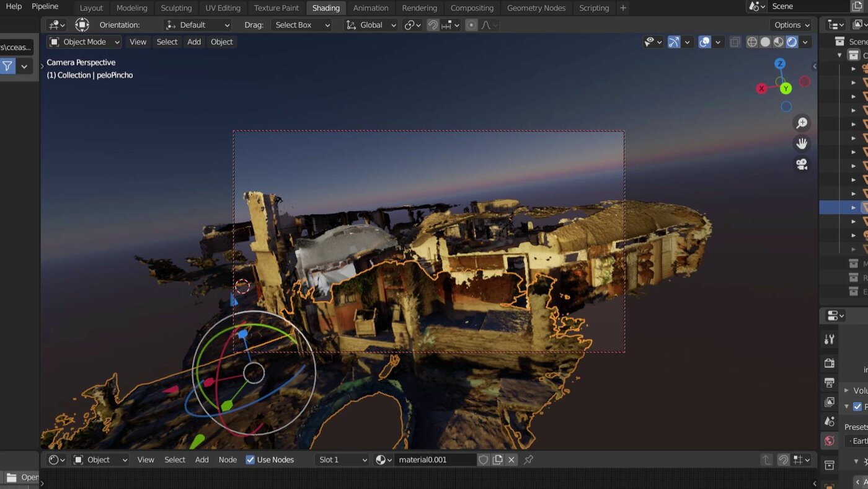The image size is (868, 489).
Task: Click the hand icon to pan view
Action: click(x=802, y=144)
